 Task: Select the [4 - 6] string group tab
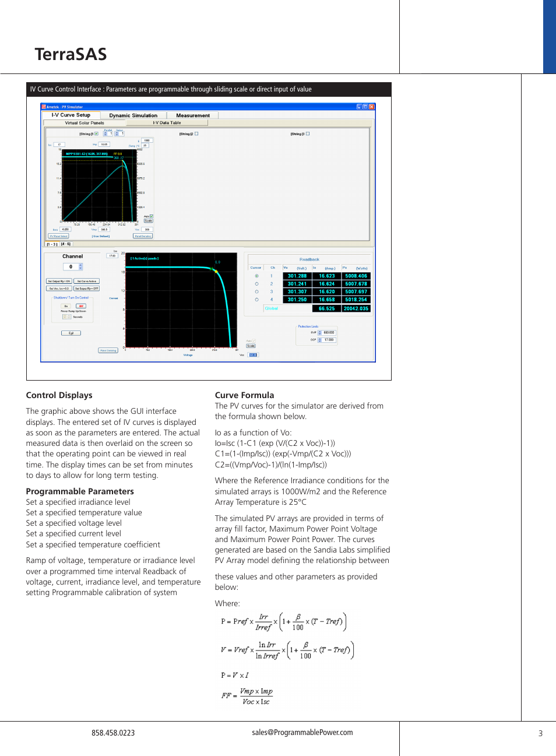point(66,244)
